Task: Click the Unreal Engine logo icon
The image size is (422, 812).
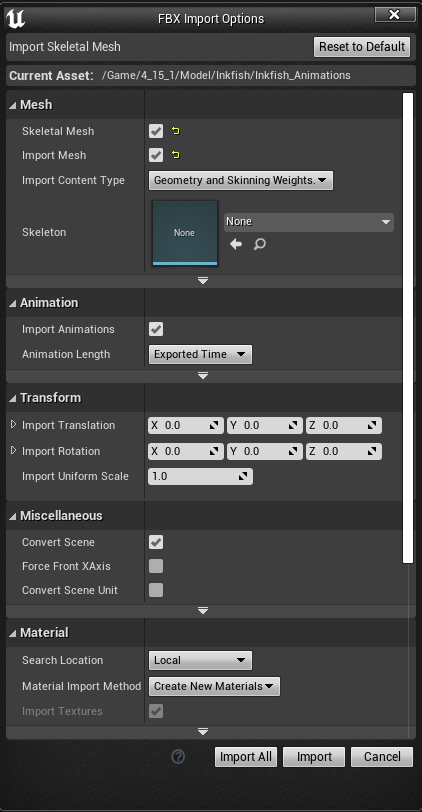Action: pyautogui.click(x=15, y=19)
